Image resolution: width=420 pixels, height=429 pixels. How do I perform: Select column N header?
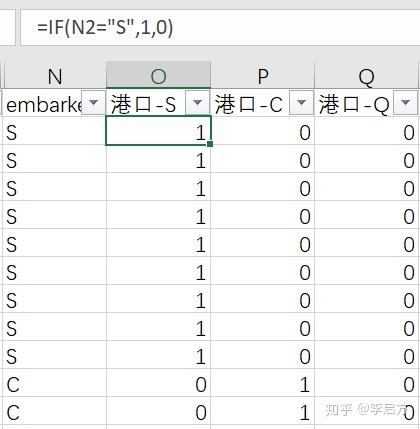pos(54,76)
